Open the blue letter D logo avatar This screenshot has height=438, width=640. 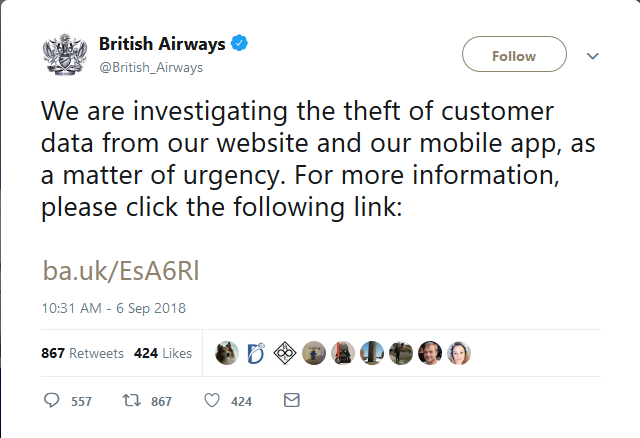pyautogui.click(x=256, y=353)
